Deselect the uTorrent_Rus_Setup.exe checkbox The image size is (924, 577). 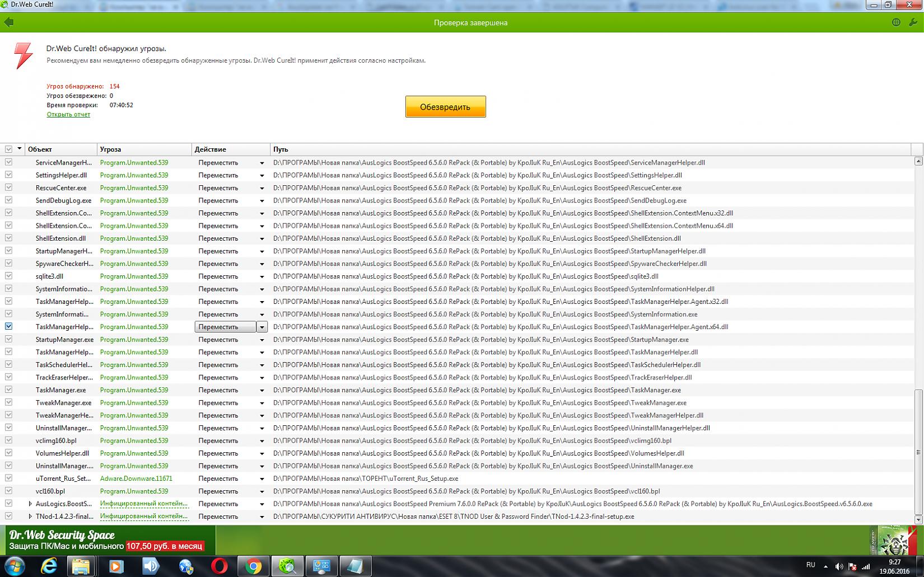coord(8,478)
